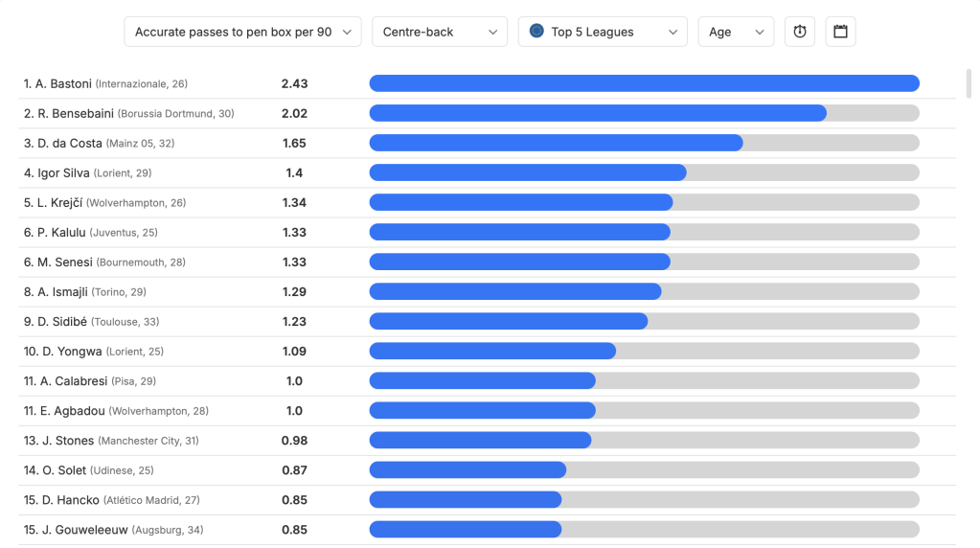Open the Accurate passes to pen box dropdown

click(x=242, y=32)
